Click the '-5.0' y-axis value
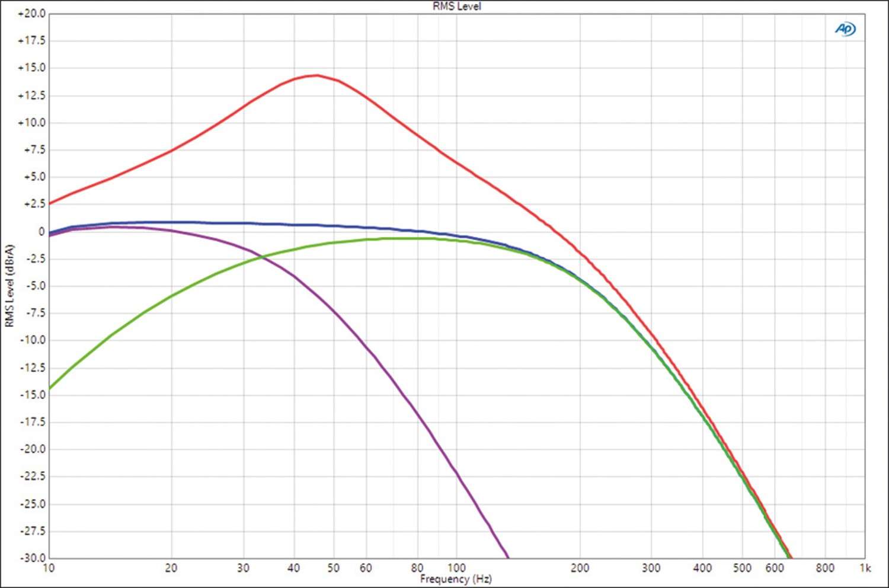The width and height of the screenshot is (889, 588). tap(34, 286)
